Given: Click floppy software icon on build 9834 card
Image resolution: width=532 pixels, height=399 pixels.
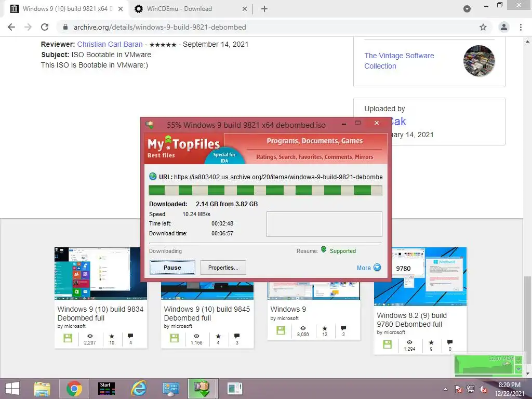Looking at the screenshot, I should tap(68, 338).
